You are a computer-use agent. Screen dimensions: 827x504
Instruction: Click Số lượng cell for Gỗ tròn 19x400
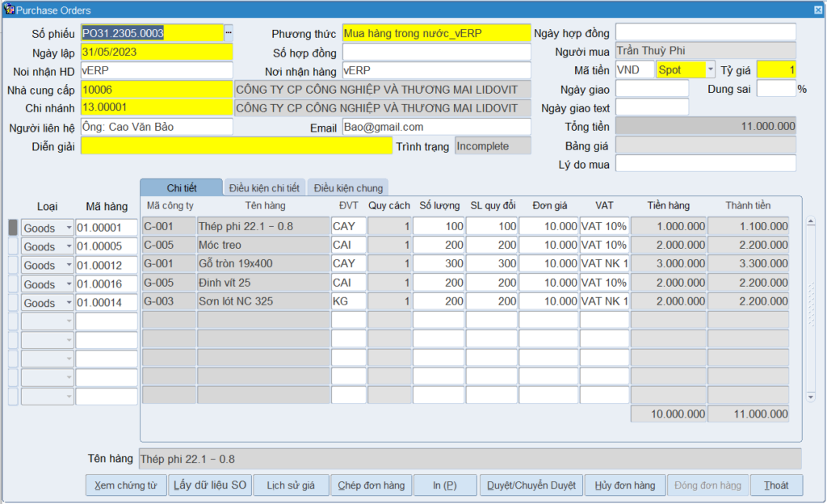[x=439, y=263]
